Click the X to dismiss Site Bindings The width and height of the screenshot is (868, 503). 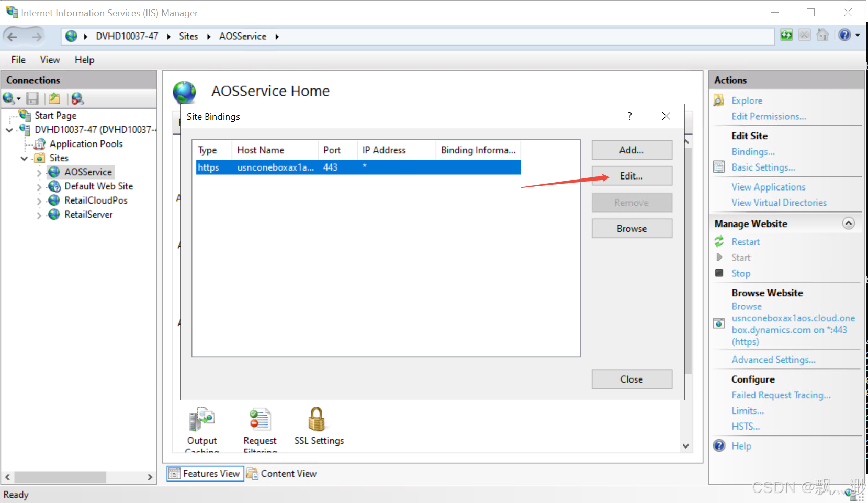point(666,116)
